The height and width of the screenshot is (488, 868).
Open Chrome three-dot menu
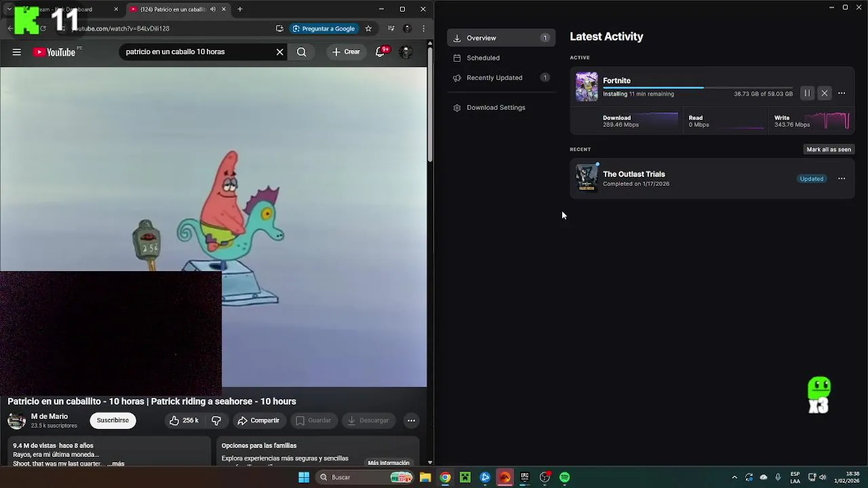(x=423, y=28)
